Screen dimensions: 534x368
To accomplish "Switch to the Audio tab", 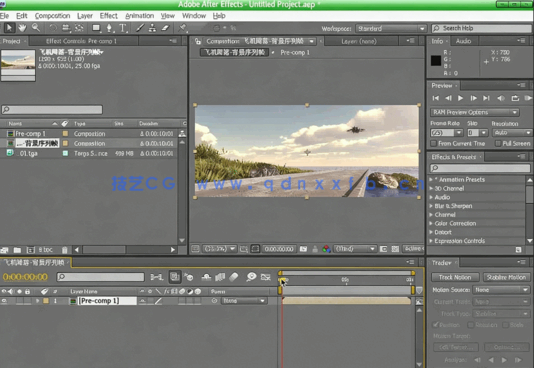I will [x=463, y=41].
